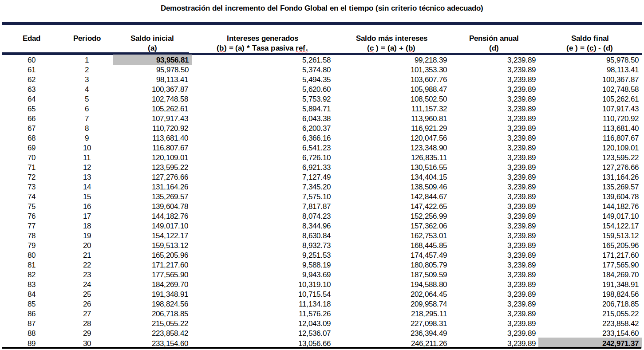Select interest value 7,127.49
The image size is (644, 350).
(316, 177)
